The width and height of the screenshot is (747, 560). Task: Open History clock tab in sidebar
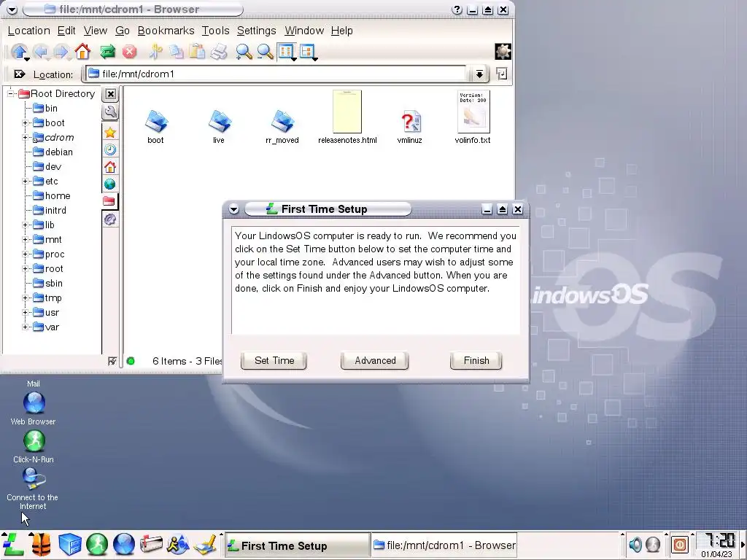click(x=110, y=150)
